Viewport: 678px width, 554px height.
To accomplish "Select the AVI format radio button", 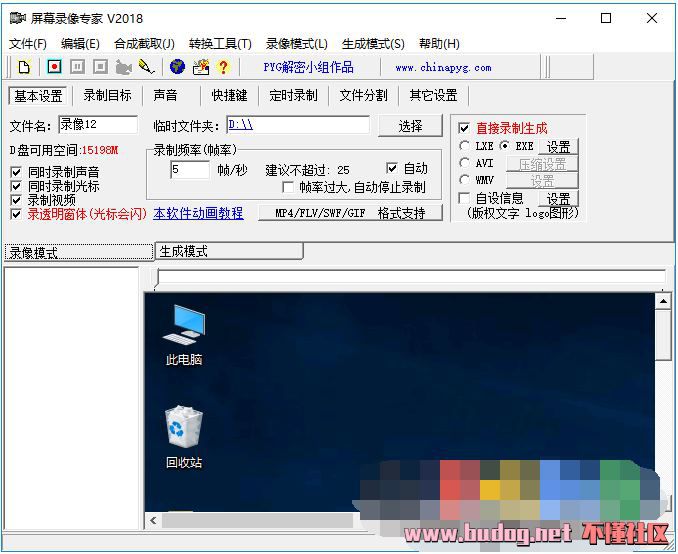I will [465, 163].
